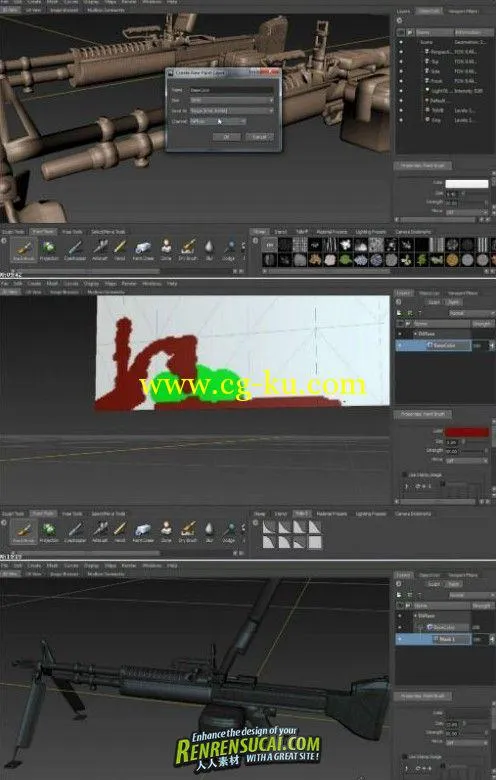496x780 pixels.
Task: Collapse Diffuse channel group in bottom window
Action: point(415,616)
